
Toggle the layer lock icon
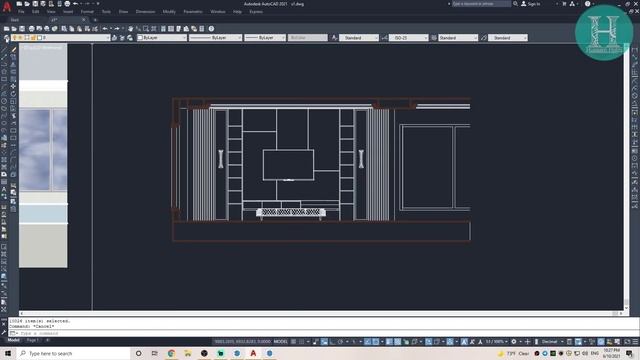pyautogui.click(x=33, y=38)
